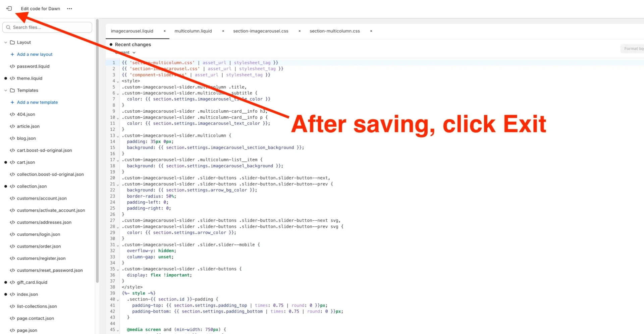Open the Current version dropdown
Viewport: 644px width, 334px height.
pos(126,52)
